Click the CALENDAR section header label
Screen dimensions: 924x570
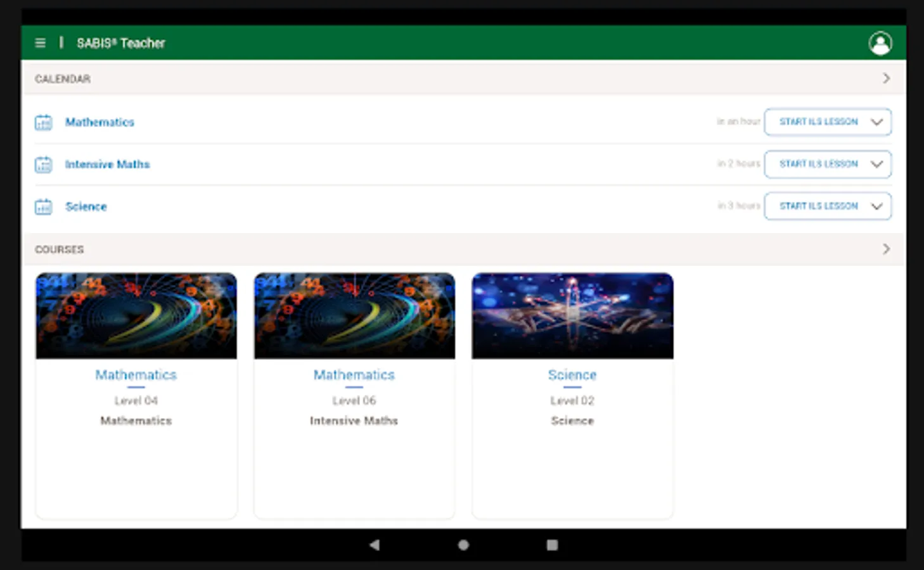pyautogui.click(x=63, y=79)
